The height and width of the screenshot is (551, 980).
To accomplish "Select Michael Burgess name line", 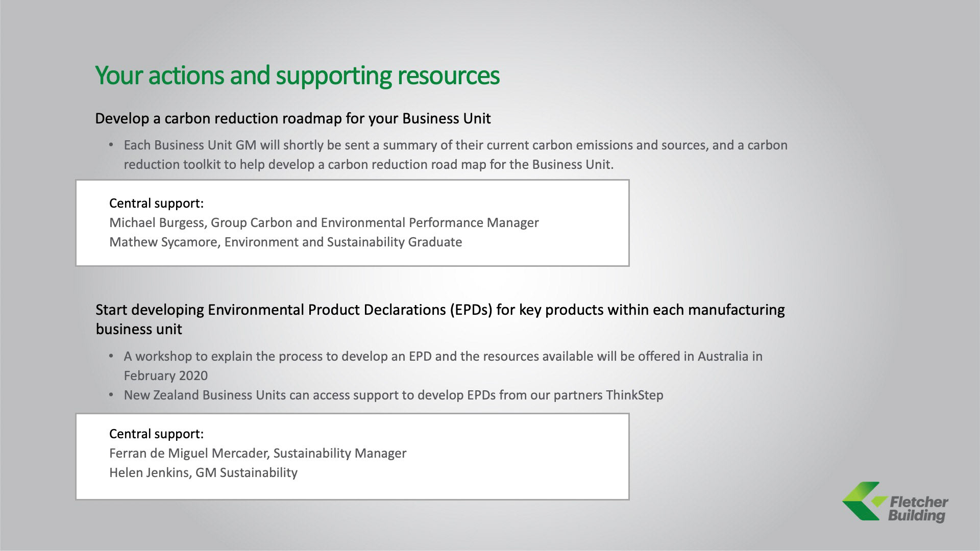I will 324,223.
